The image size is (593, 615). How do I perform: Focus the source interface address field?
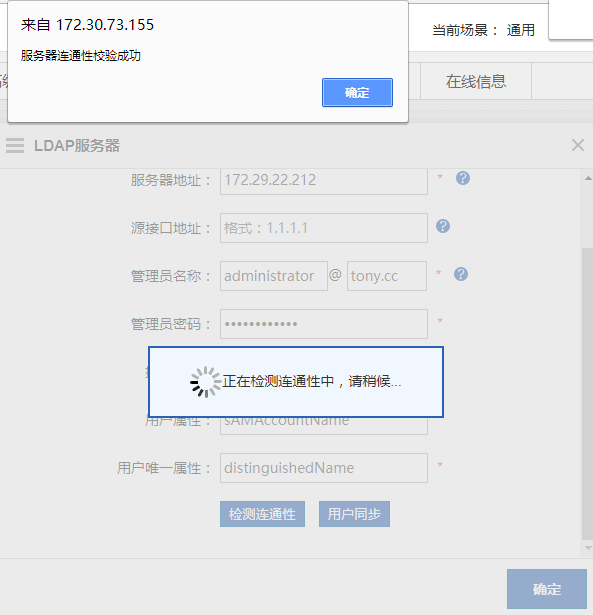[324, 228]
